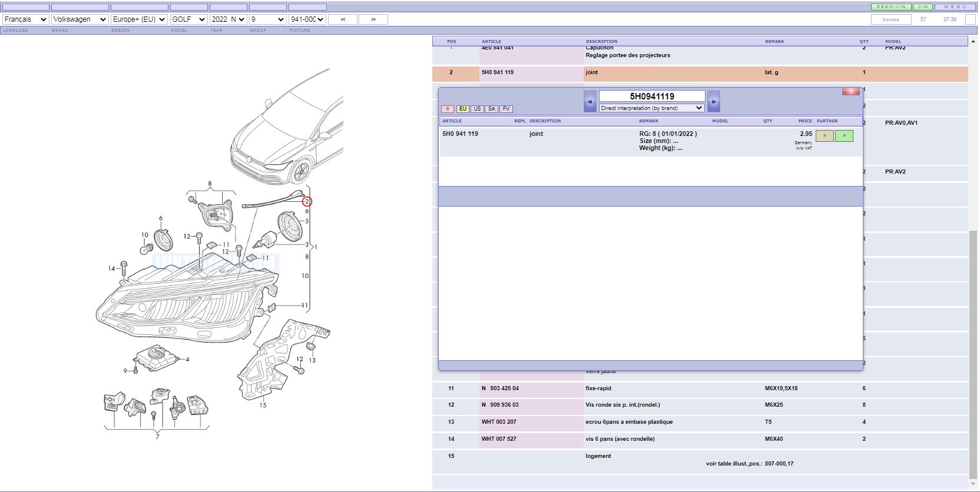Click the empty square box beside 07:39
980x492 pixels.
(971, 19)
